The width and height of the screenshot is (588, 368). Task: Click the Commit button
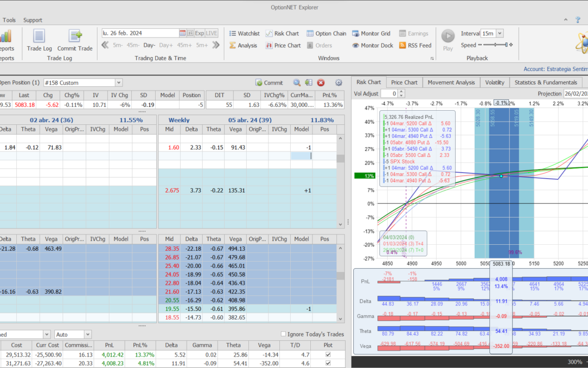coord(269,83)
